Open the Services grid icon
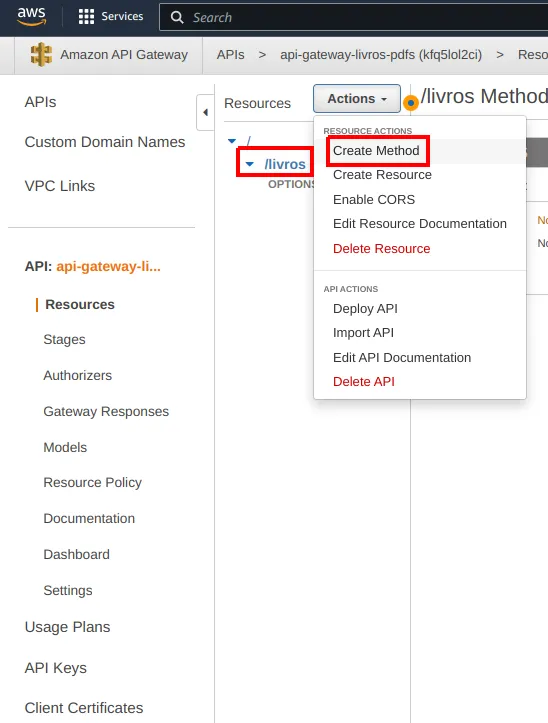The height and width of the screenshot is (723, 548). pos(86,17)
